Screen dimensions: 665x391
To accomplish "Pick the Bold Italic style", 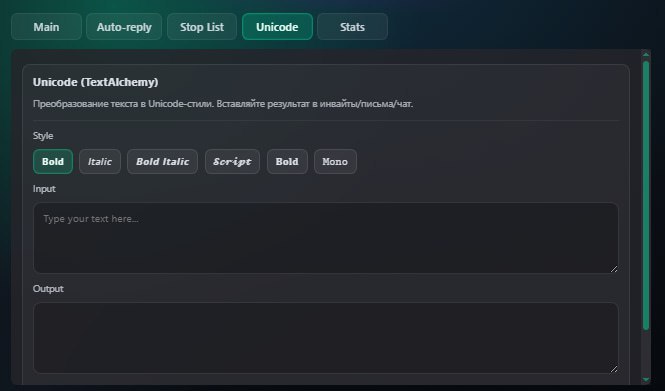I will point(162,162).
